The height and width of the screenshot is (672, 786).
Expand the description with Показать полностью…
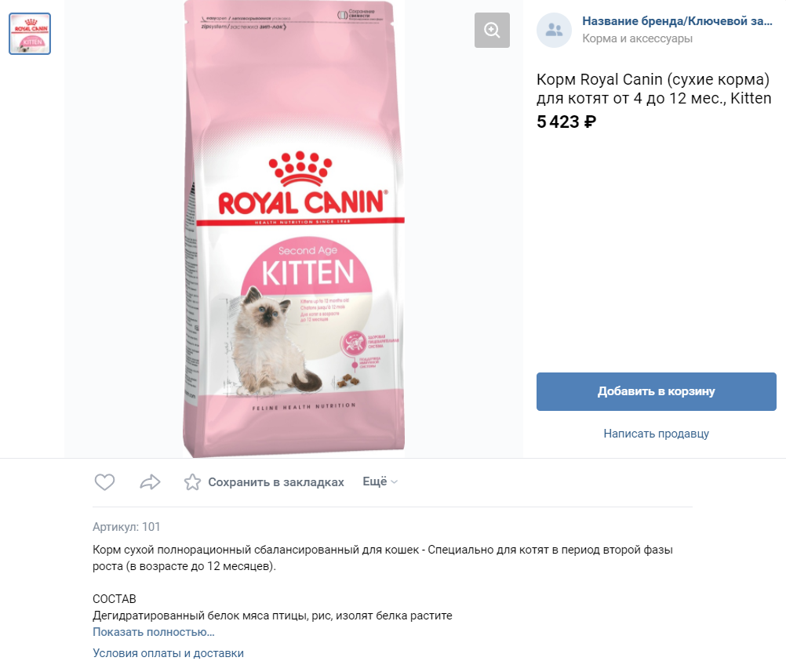coord(154,632)
